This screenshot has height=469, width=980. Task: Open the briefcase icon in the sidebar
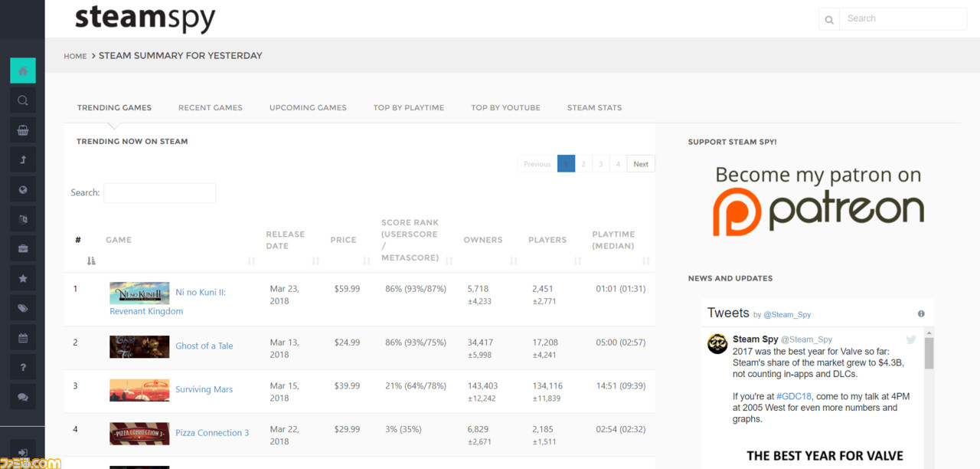[x=23, y=249]
